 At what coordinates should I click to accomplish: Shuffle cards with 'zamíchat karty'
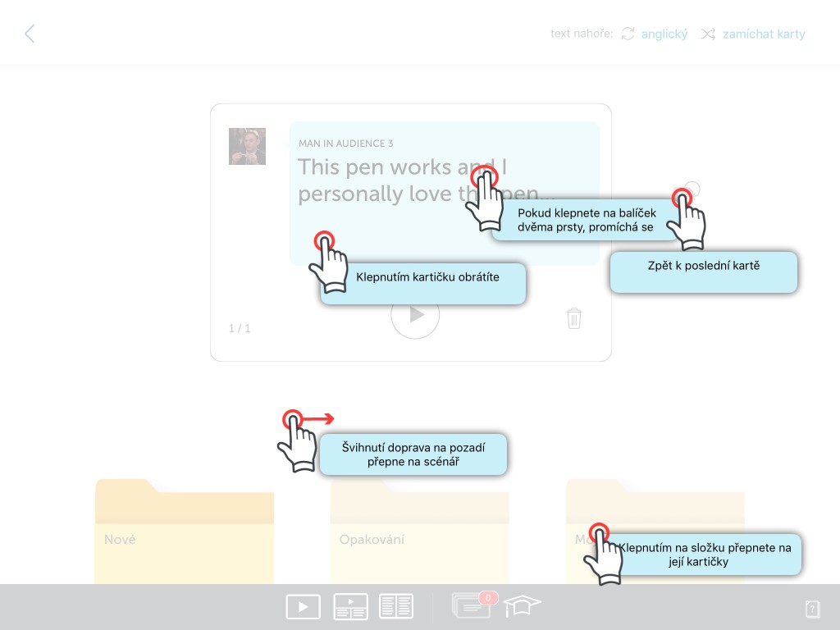pyautogui.click(x=764, y=34)
